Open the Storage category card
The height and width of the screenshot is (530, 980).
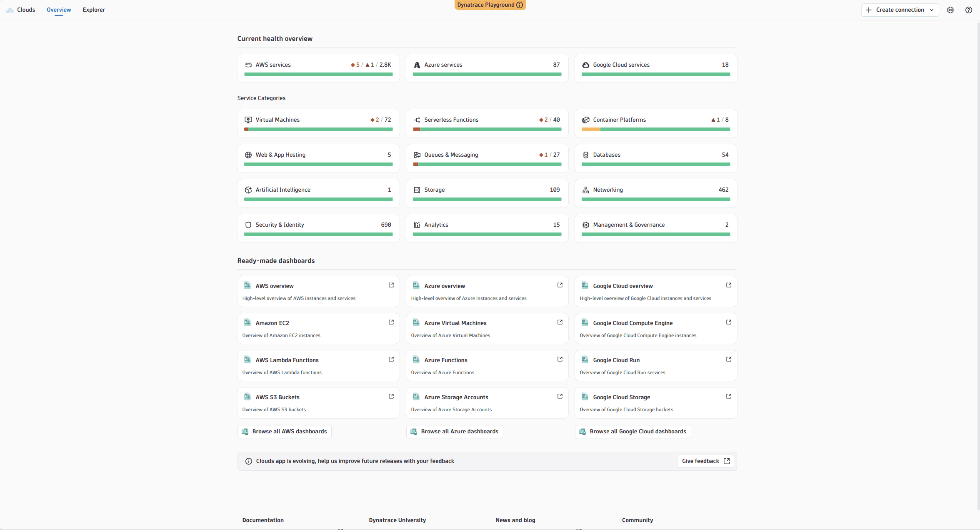click(x=487, y=193)
